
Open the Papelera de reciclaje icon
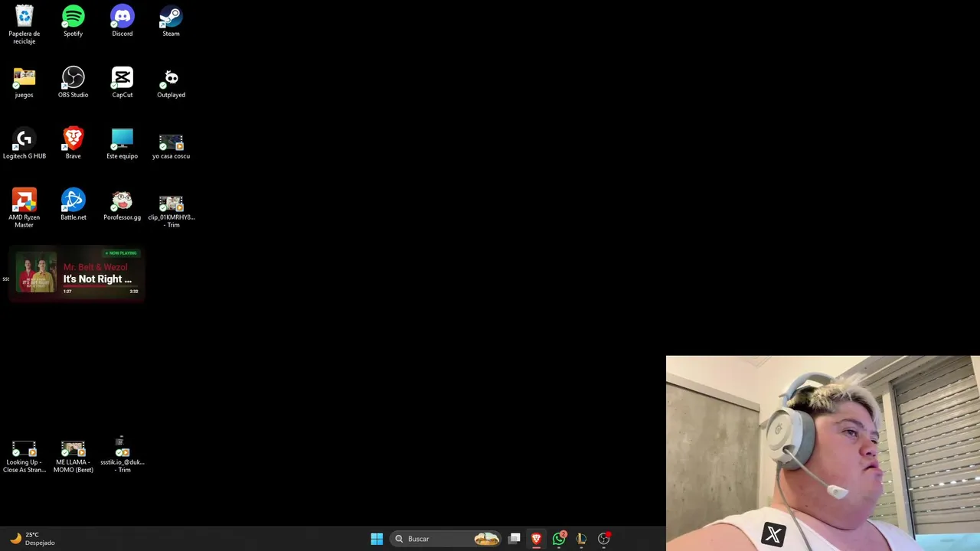tap(24, 24)
